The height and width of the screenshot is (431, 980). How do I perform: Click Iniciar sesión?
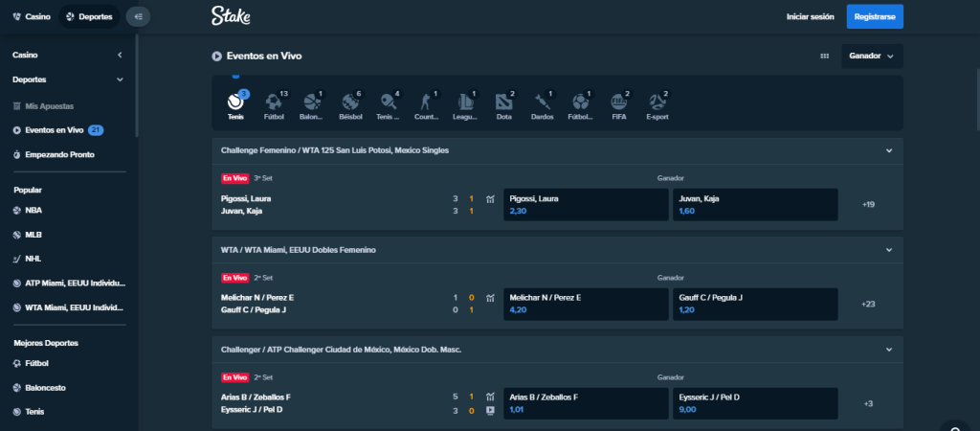810,17
